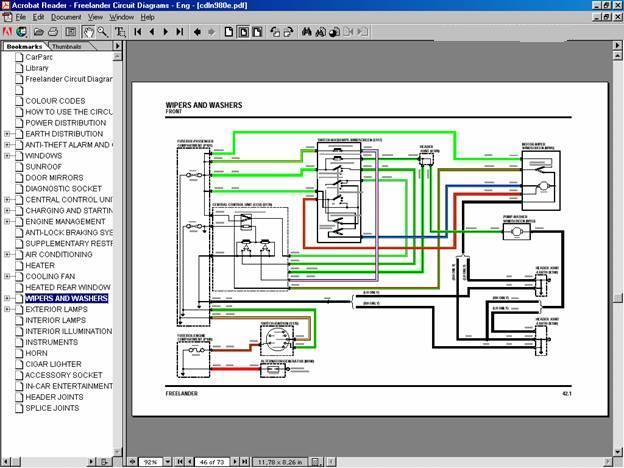
Task: Open the File menu
Action: [20, 17]
